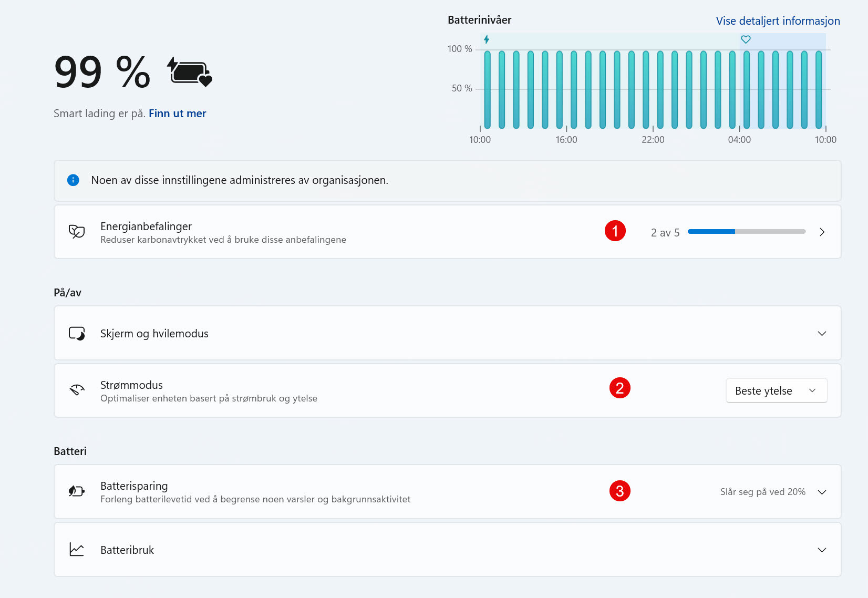The image size is (868, 598).
Task: Click the 2 av 5 recommendations progress bar
Action: click(x=747, y=232)
